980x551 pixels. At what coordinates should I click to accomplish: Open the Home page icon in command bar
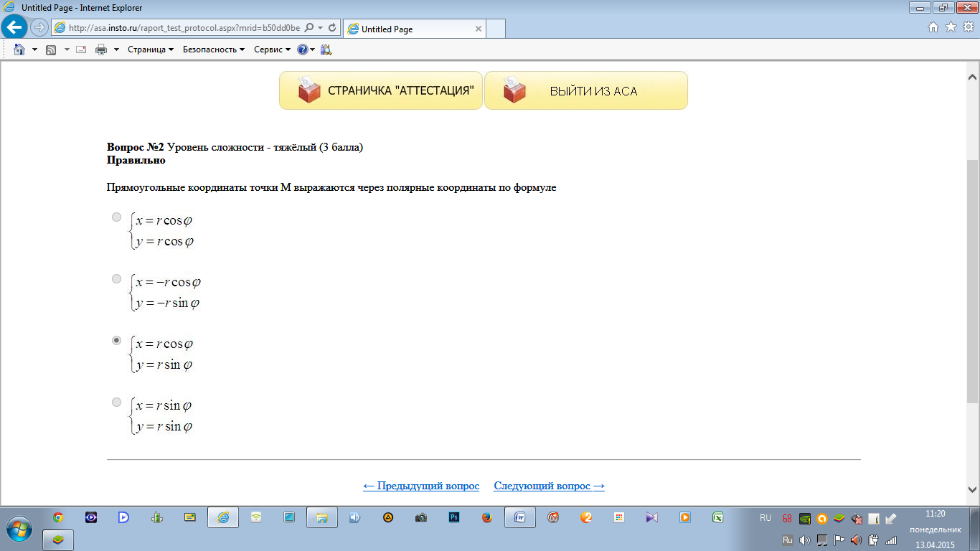click(19, 50)
